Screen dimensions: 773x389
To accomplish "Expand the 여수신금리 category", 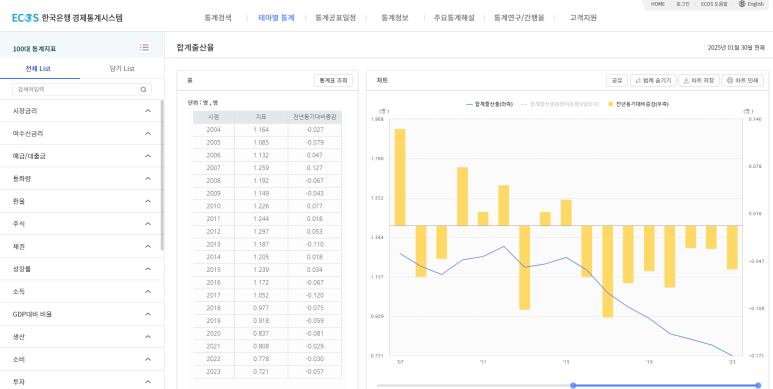I will [x=82, y=134].
